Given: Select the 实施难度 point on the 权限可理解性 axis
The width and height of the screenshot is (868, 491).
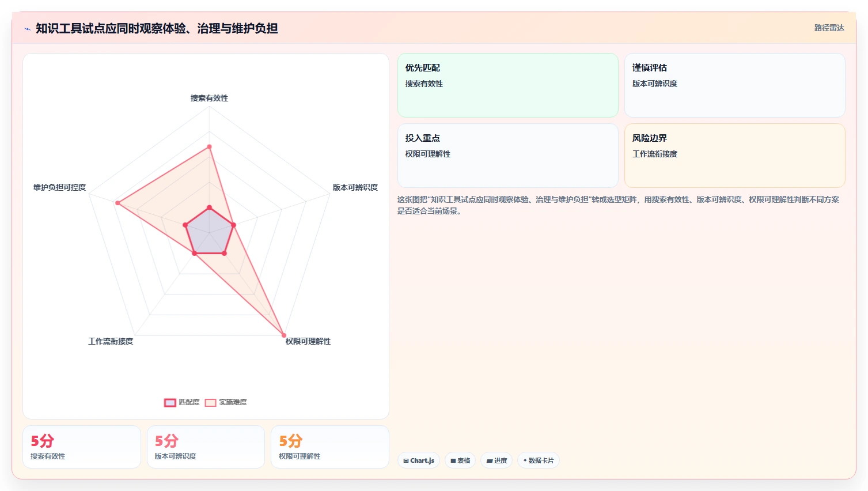Looking at the screenshot, I should (x=283, y=335).
